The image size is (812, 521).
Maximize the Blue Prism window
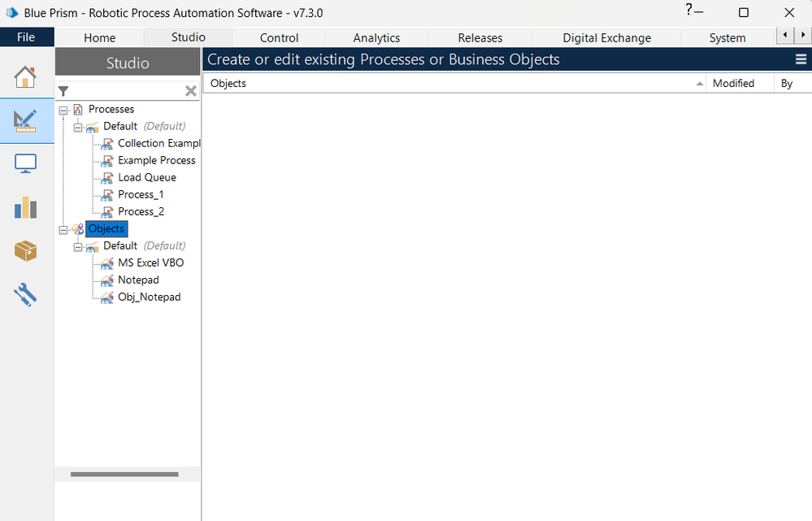point(743,12)
